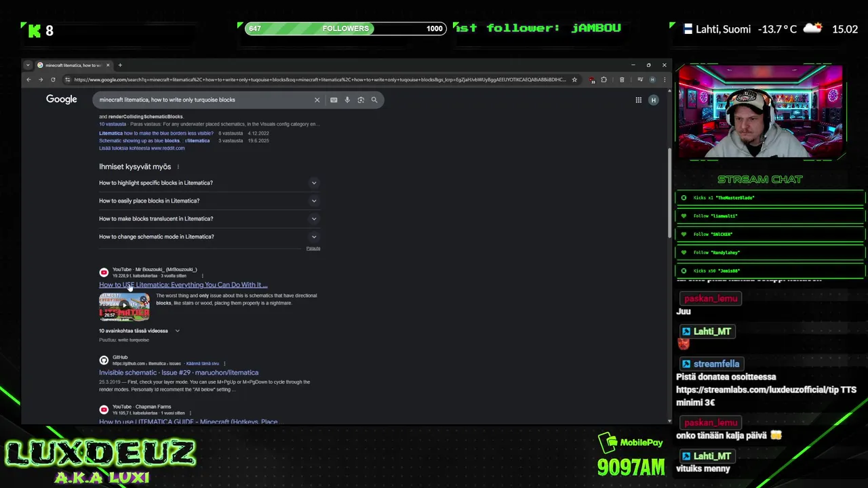Open streamlabs.com tip URL in chat

pyautogui.click(x=766, y=390)
